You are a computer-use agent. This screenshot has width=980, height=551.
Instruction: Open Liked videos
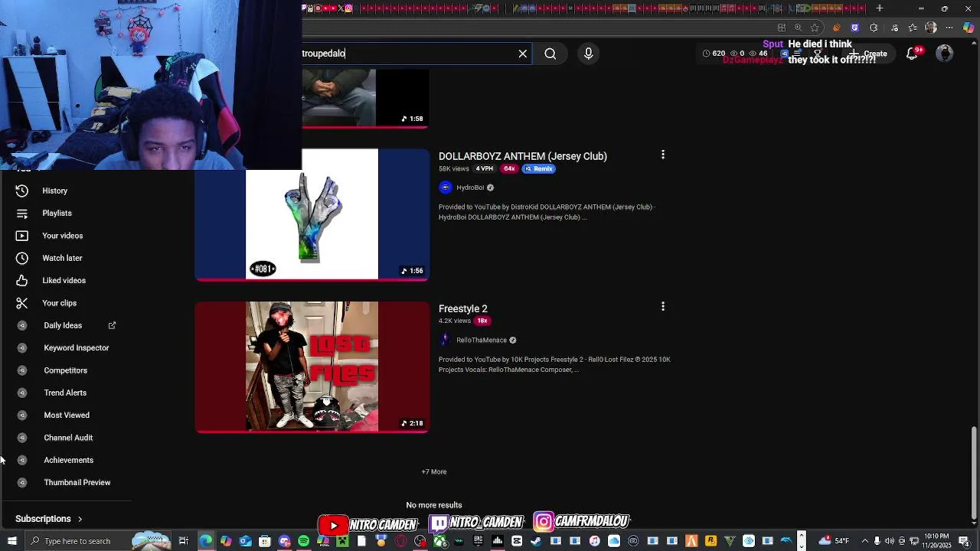(x=66, y=280)
